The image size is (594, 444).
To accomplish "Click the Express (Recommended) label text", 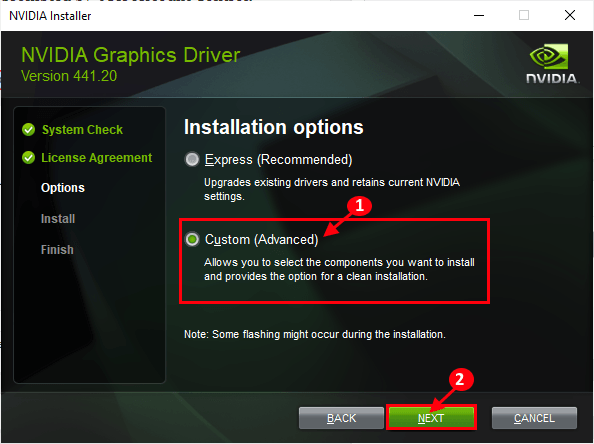I will (278, 159).
